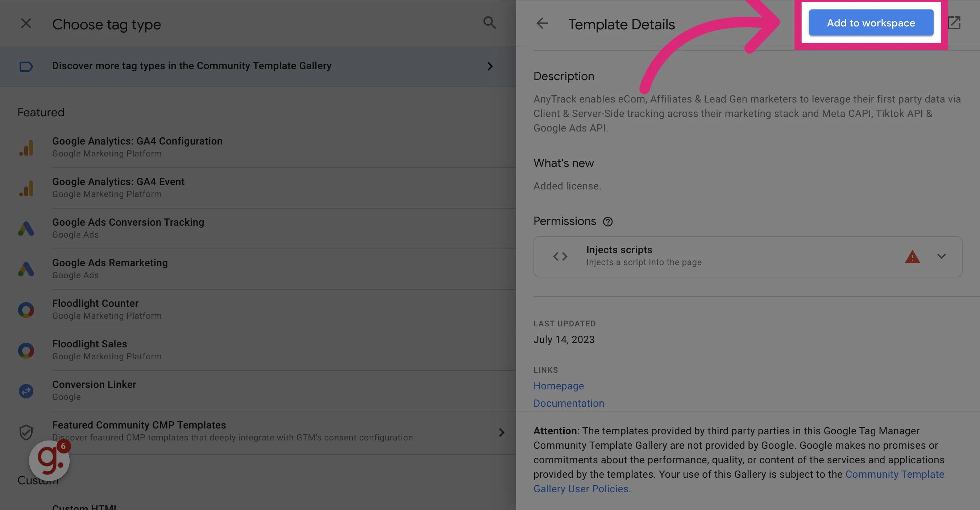
Task: Click Google Ads Remarketing icon
Action: pyautogui.click(x=26, y=269)
